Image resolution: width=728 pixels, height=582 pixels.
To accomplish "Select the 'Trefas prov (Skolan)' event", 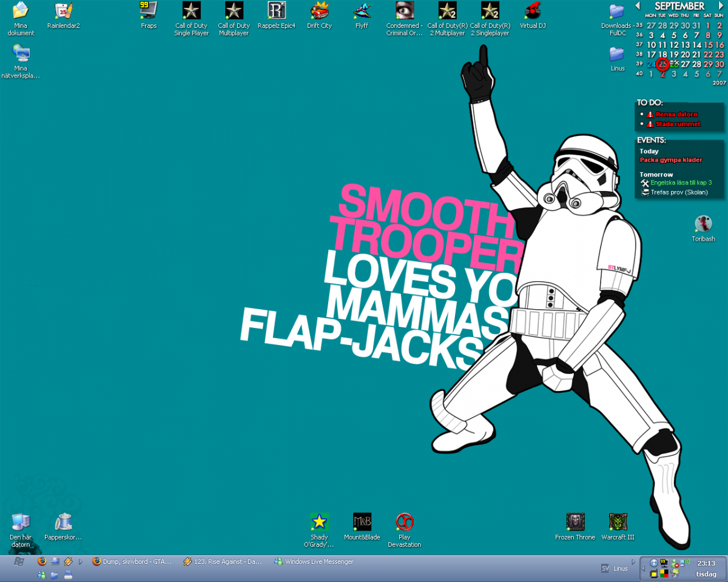I will pyautogui.click(x=679, y=192).
